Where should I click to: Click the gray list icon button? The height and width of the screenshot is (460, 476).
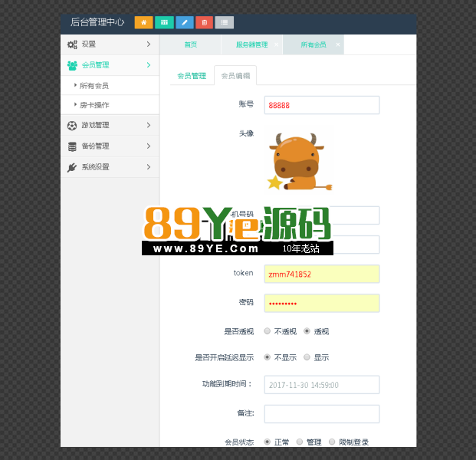[x=225, y=22]
